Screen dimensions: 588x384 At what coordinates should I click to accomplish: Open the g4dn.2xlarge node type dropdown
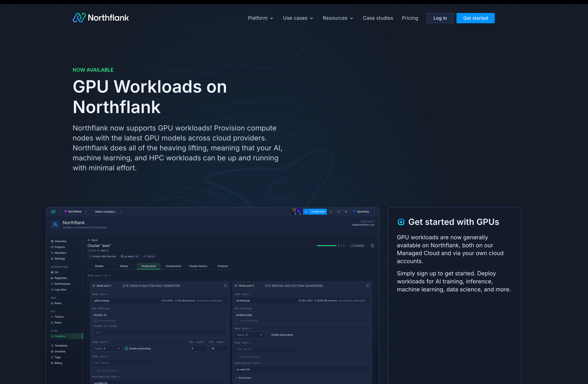click(160, 301)
